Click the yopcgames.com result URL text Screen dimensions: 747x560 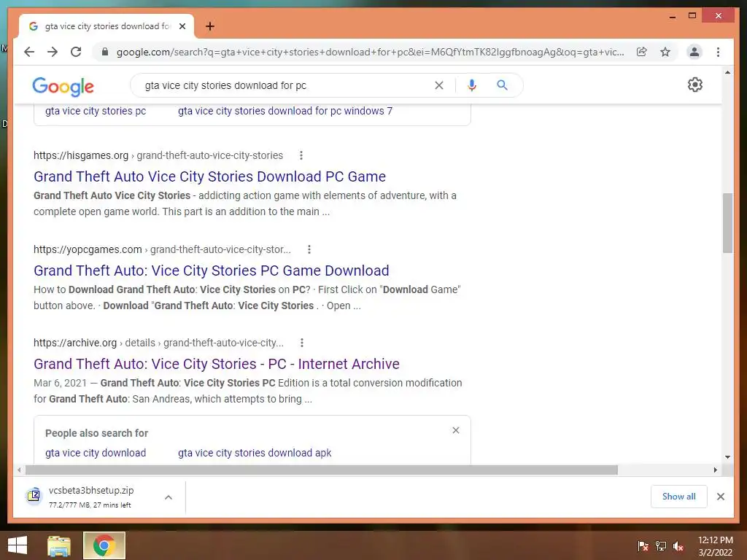click(162, 249)
